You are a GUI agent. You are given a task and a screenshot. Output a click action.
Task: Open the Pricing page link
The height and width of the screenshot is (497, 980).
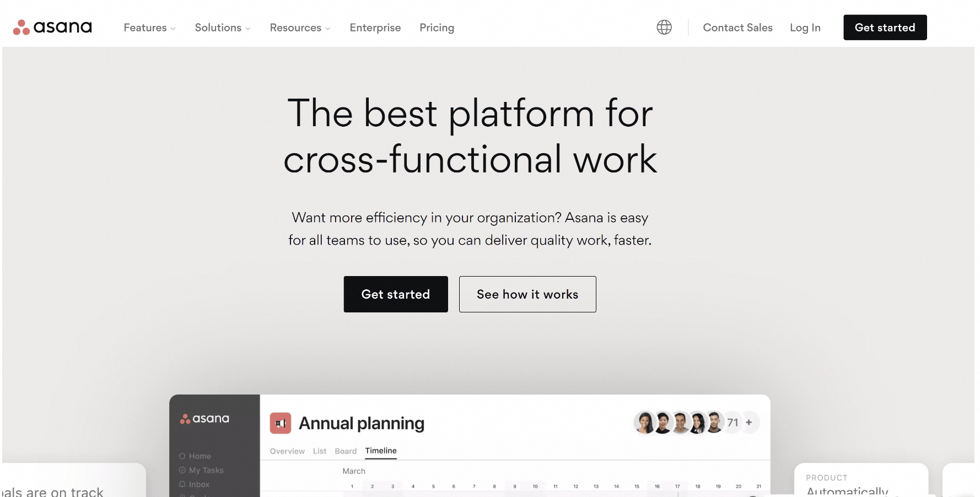coord(437,28)
